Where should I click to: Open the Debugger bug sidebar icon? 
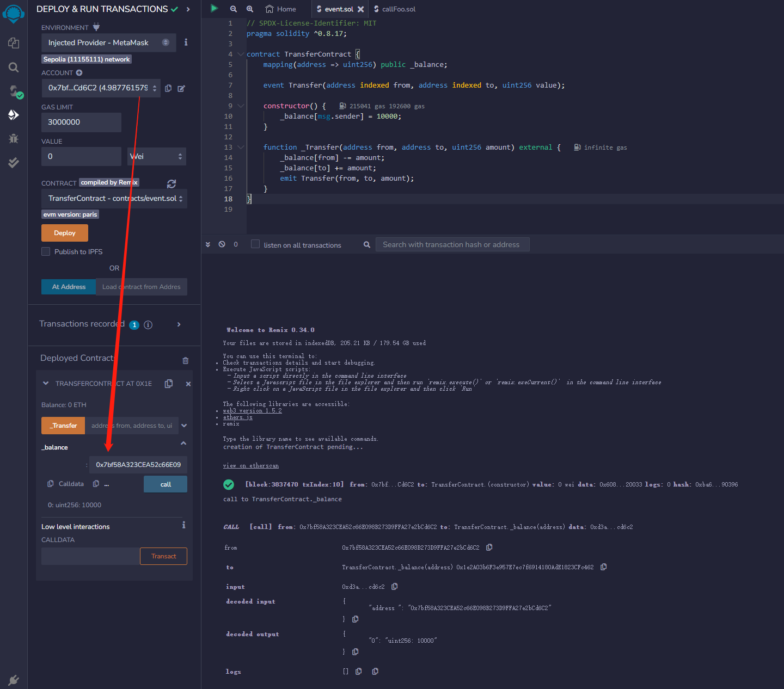[14, 138]
